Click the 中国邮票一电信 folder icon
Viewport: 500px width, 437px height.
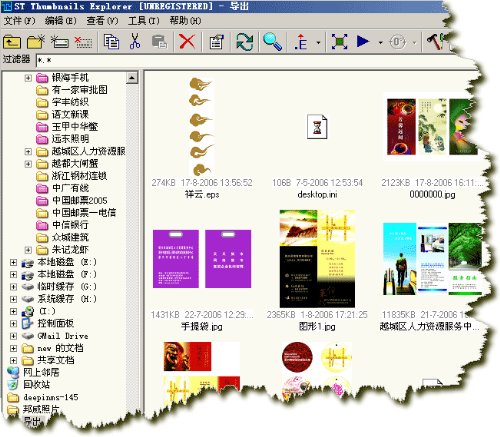point(42,213)
